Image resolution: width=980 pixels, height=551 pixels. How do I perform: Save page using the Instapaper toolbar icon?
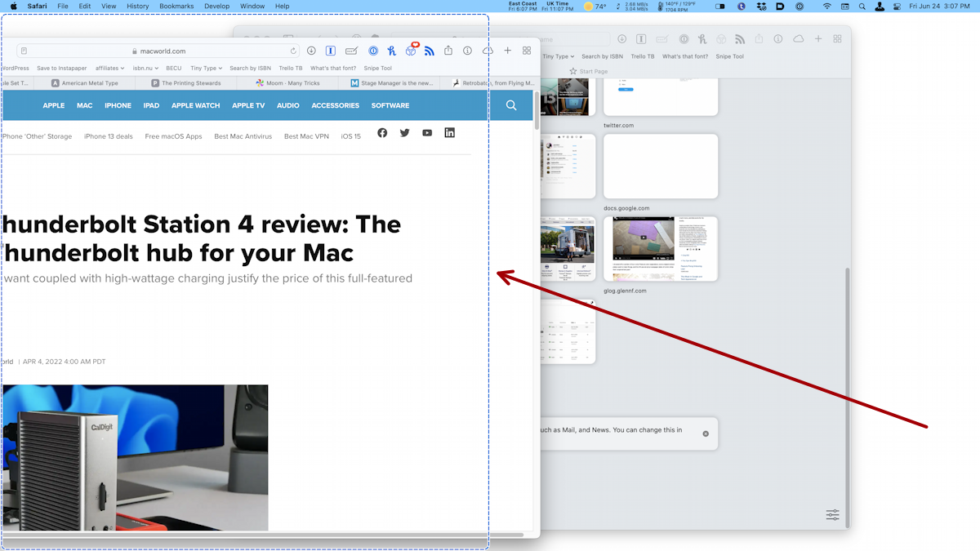point(330,50)
